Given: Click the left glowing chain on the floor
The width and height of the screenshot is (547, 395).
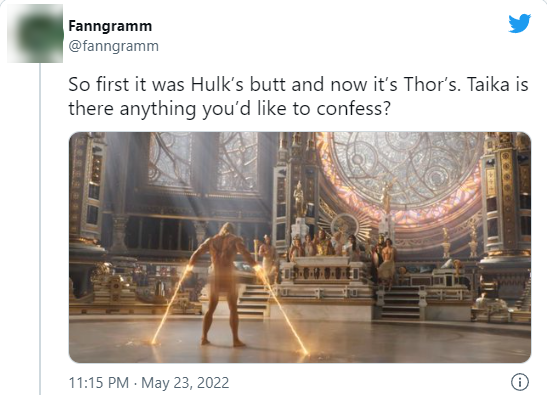Looking at the screenshot, I should coord(170,305).
